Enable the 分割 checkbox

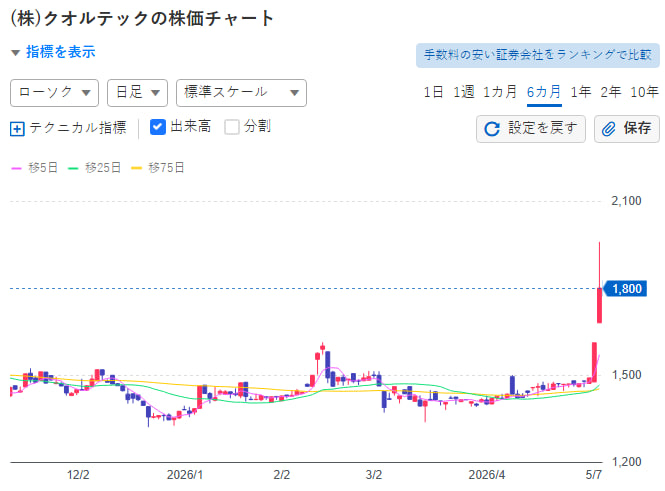click(232, 127)
